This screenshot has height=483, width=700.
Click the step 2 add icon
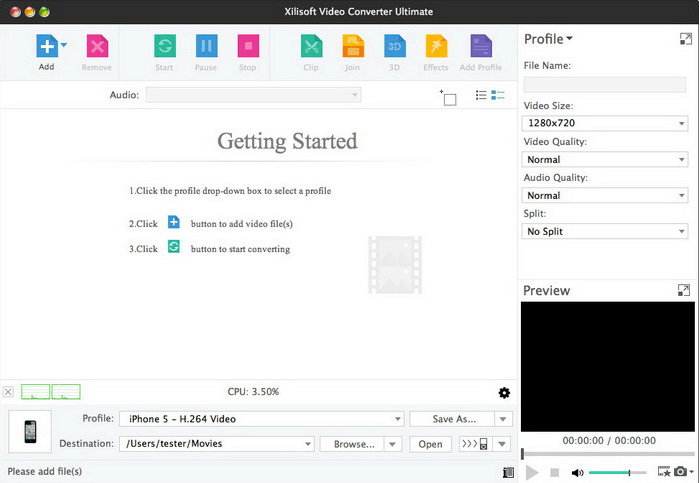(174, 222)
